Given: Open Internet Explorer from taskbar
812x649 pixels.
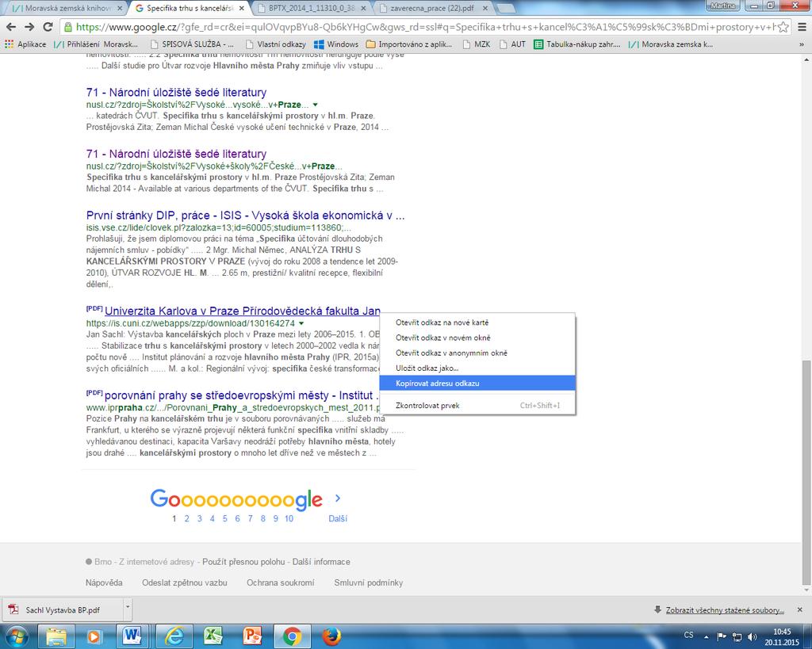Looking at the screenshot, I should [x=174, y=636].
